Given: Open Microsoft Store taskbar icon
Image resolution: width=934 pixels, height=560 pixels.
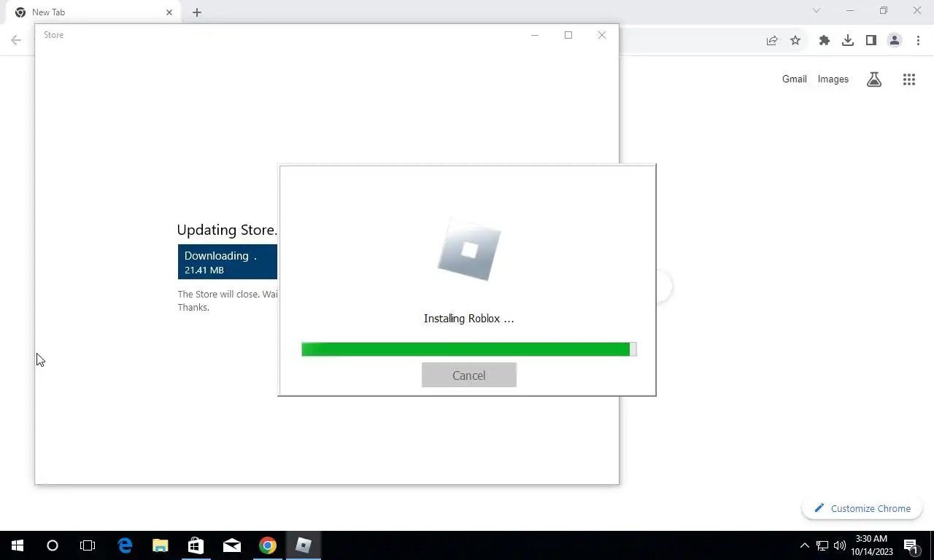Looking at the screenshot, I should (x=196, y=545).
